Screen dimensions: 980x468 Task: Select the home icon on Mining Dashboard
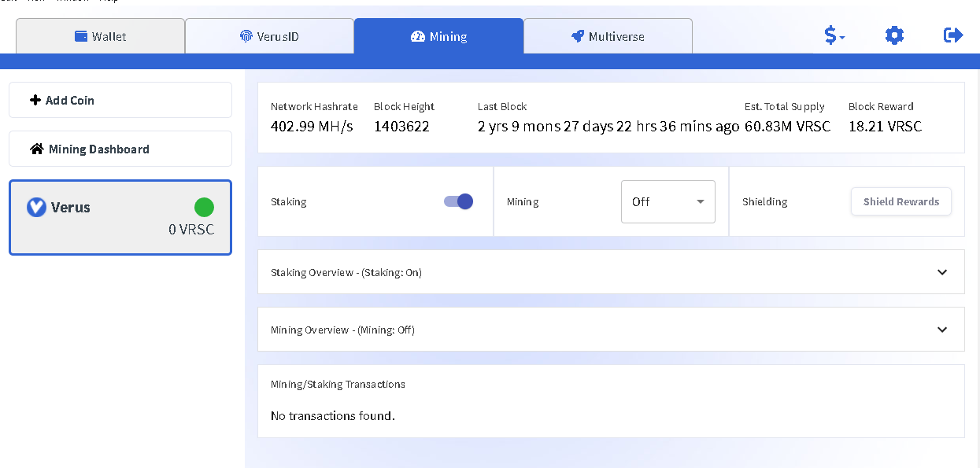tap(36, 149)
